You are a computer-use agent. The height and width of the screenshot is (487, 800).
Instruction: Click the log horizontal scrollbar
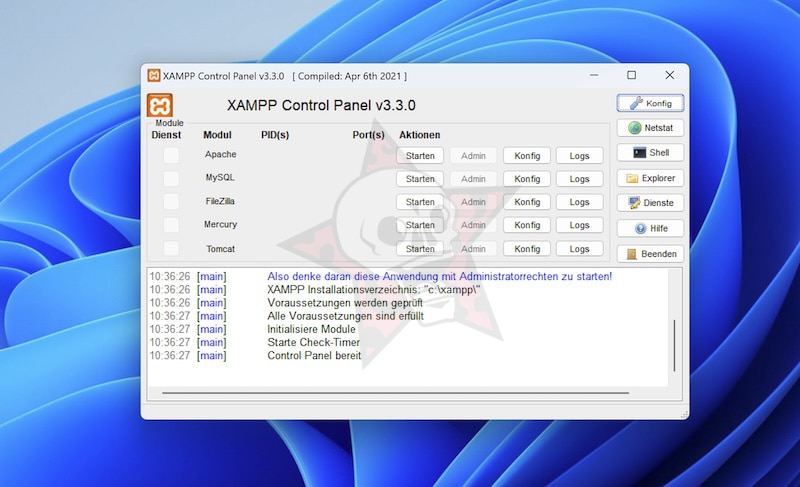395,393
